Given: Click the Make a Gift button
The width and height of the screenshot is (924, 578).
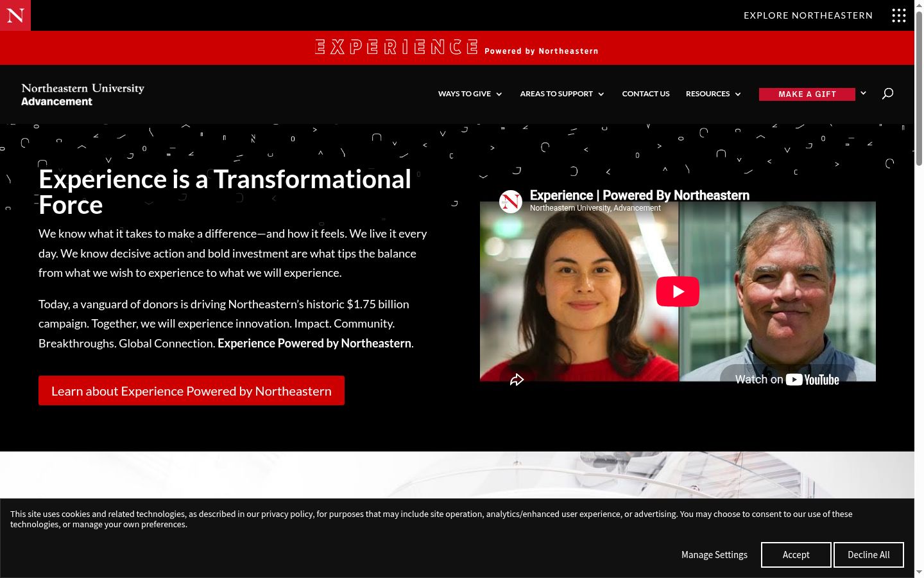Looking at the screenshot, I should click(x=807, y=94).
